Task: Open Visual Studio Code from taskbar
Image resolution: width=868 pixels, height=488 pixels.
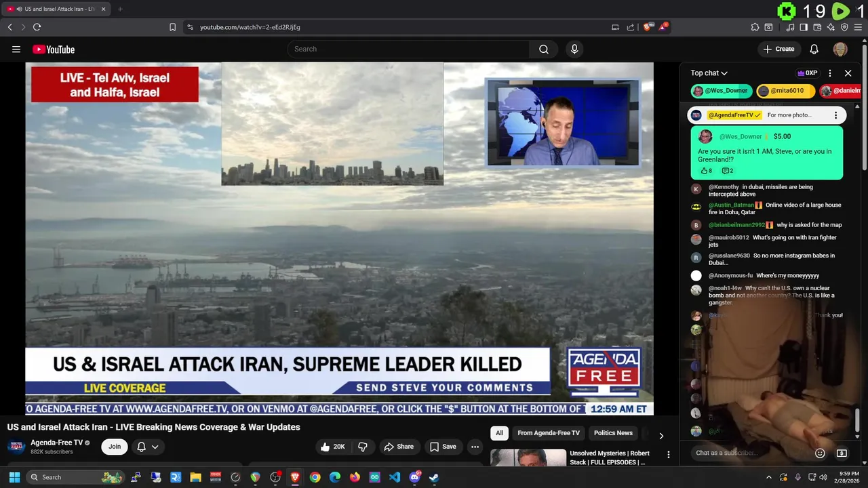Action: pos(395,477)
